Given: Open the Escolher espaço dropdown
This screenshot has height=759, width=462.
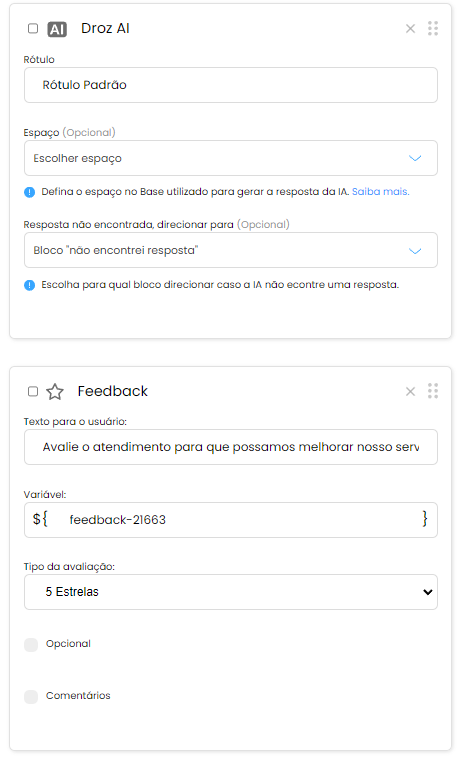Looking at the screenshot, I should pos(231,158).
